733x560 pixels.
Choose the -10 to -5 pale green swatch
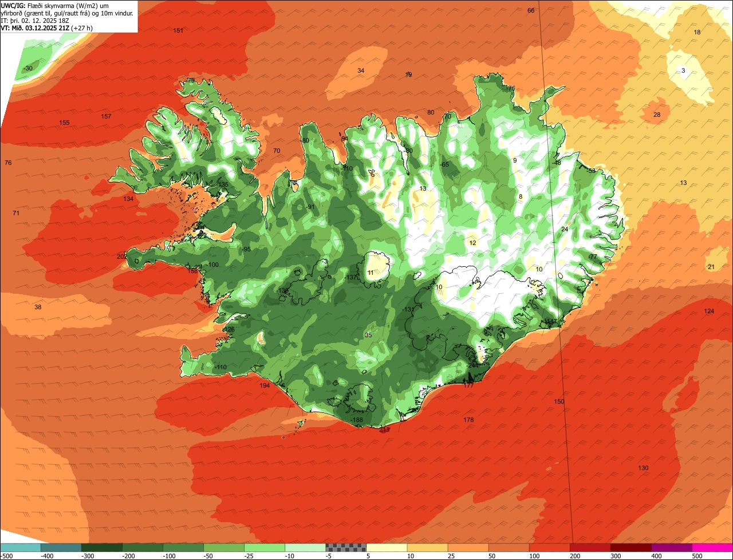point(305,547)
